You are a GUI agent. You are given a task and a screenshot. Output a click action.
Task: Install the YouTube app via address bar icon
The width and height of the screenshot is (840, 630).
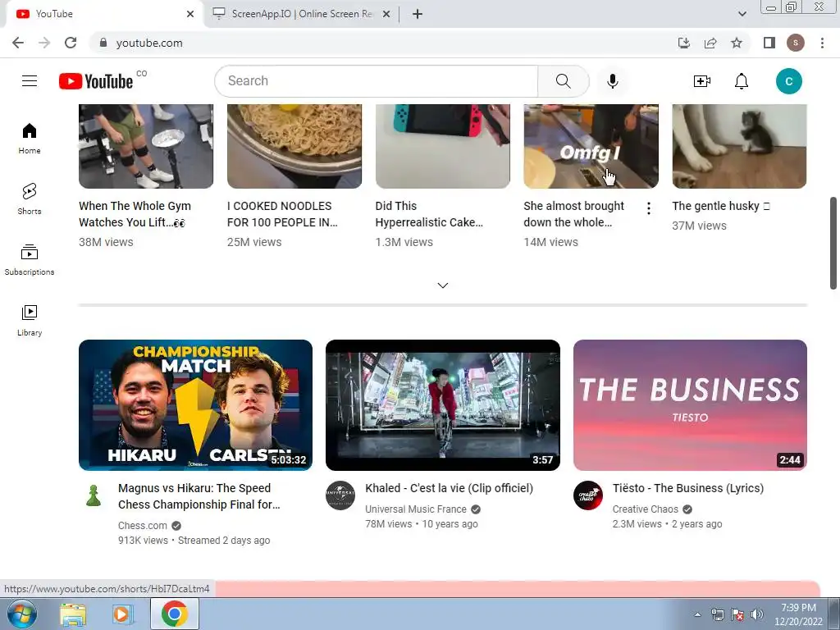[684, 43]
